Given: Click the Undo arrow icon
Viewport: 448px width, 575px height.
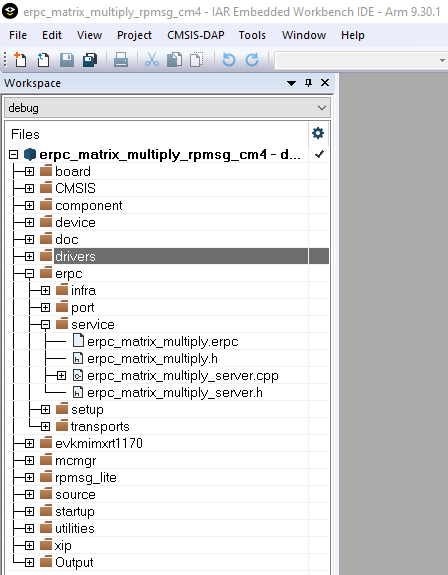Looking at the screenshot, I should (x=229, y=60).
